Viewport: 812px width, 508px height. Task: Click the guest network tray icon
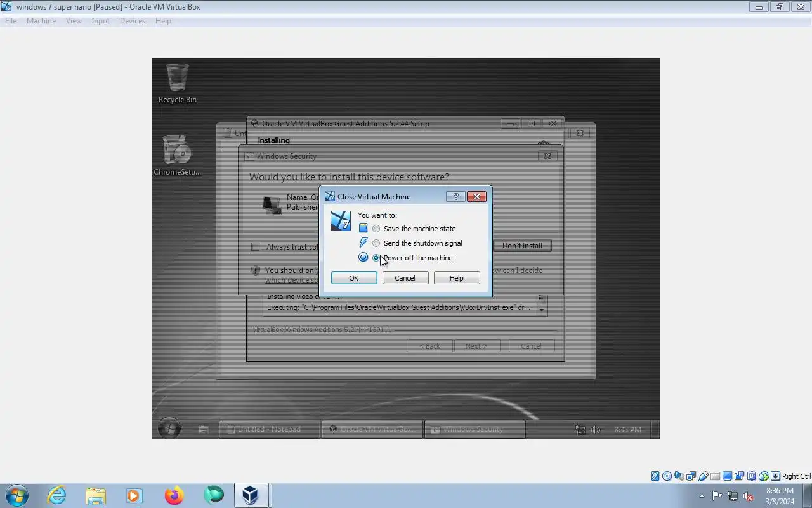[x=580, y=430]
